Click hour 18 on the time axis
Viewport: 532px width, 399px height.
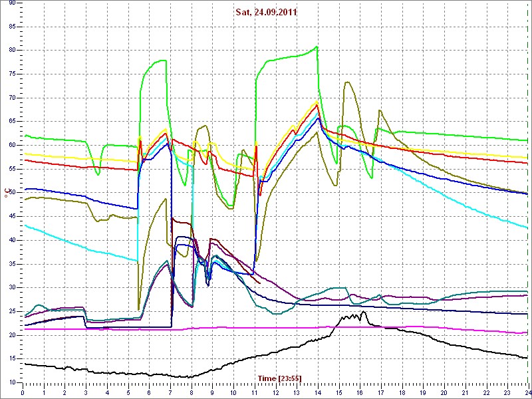(402, 392)
